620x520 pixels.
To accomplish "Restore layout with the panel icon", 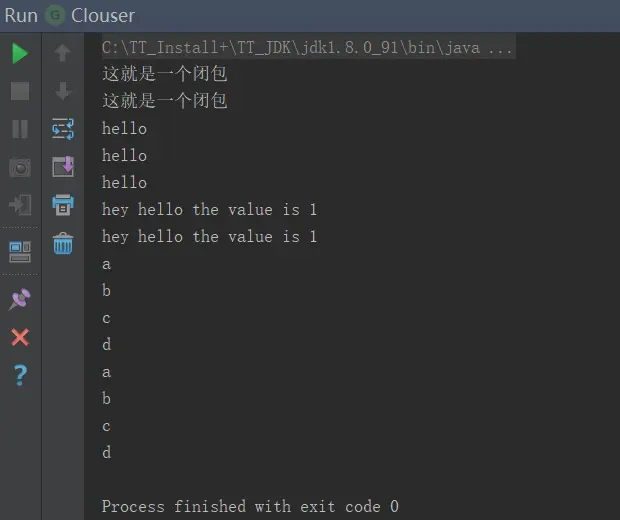I will [x=20, y=250].
